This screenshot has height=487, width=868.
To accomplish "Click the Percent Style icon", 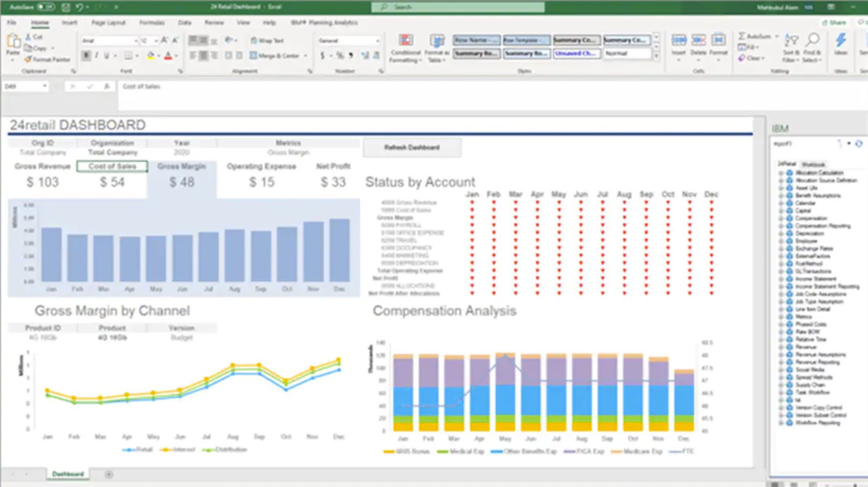I will [x=339, y=56].
